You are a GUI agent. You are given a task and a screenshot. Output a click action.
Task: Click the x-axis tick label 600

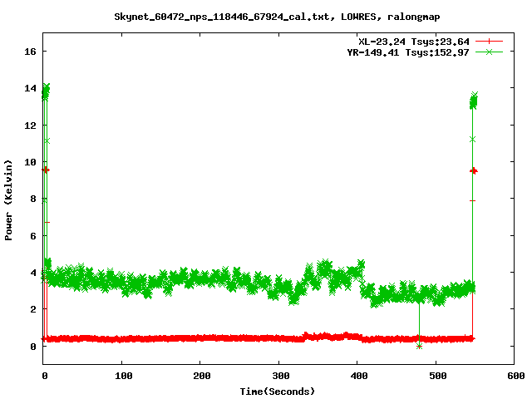point(516,376)
